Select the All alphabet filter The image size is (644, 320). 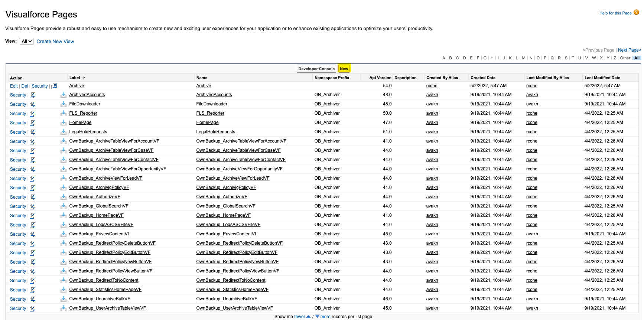(637, 58)
